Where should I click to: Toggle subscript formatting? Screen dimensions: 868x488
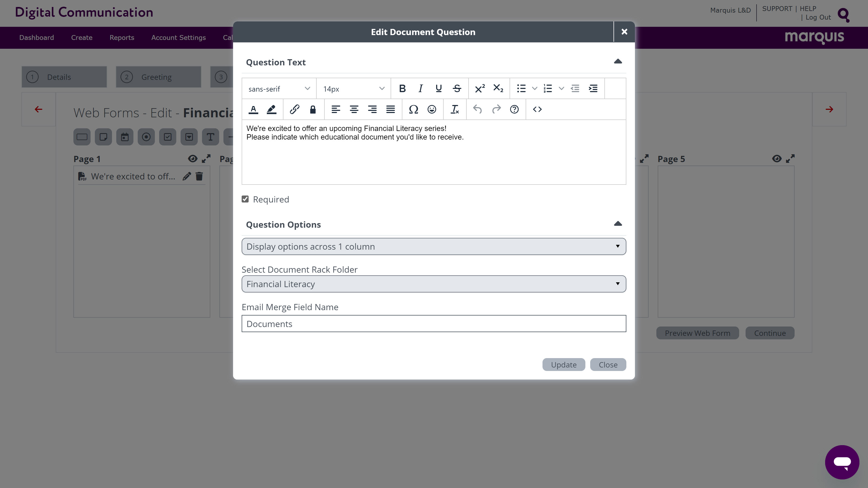[498, 89]
